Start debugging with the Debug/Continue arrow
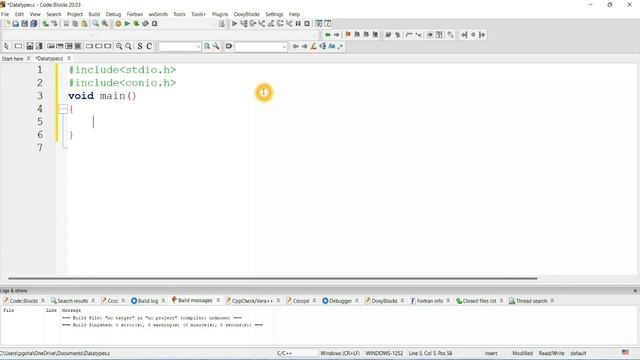The height and width of the screenshot is (360, 640). point(234,24)
